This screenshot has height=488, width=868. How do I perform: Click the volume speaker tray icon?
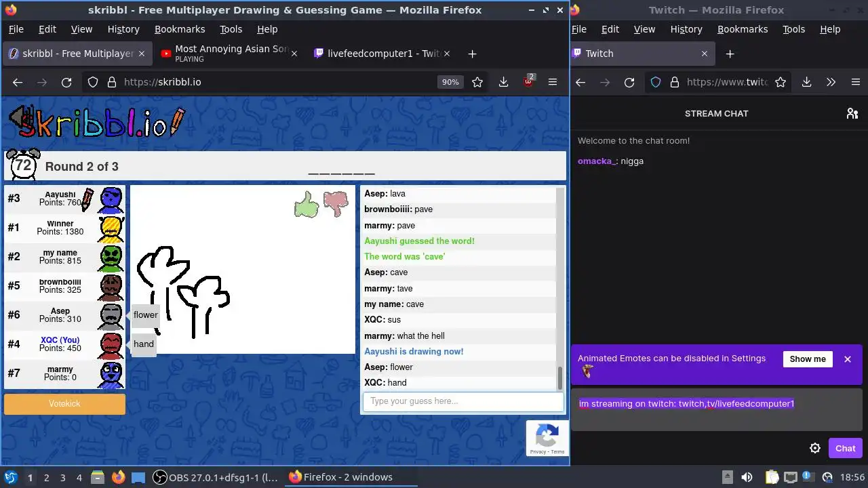(x=747, y=477)
